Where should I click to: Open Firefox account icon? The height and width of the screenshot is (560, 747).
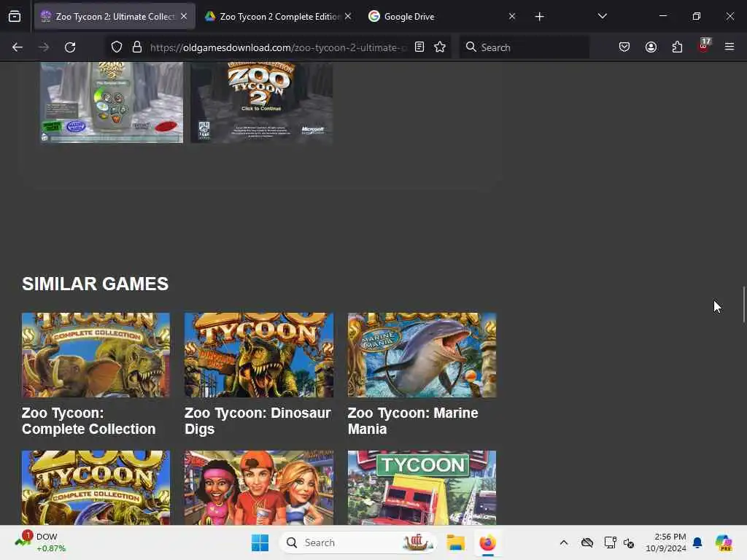[651, 47]
